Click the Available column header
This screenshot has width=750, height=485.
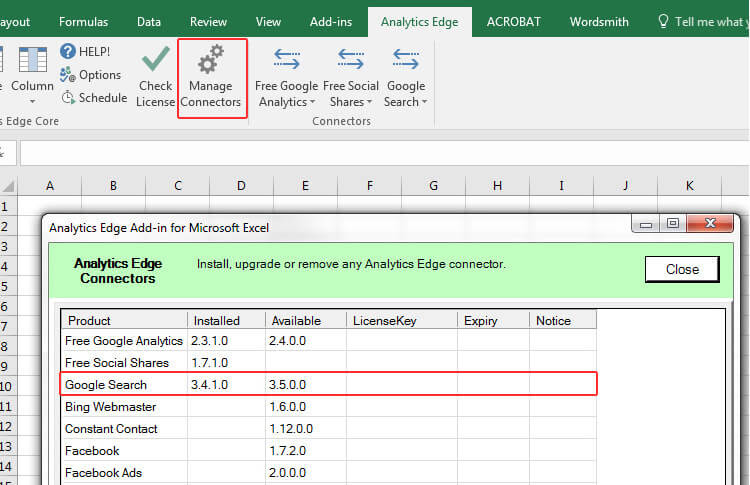click(x=306, y=320)
